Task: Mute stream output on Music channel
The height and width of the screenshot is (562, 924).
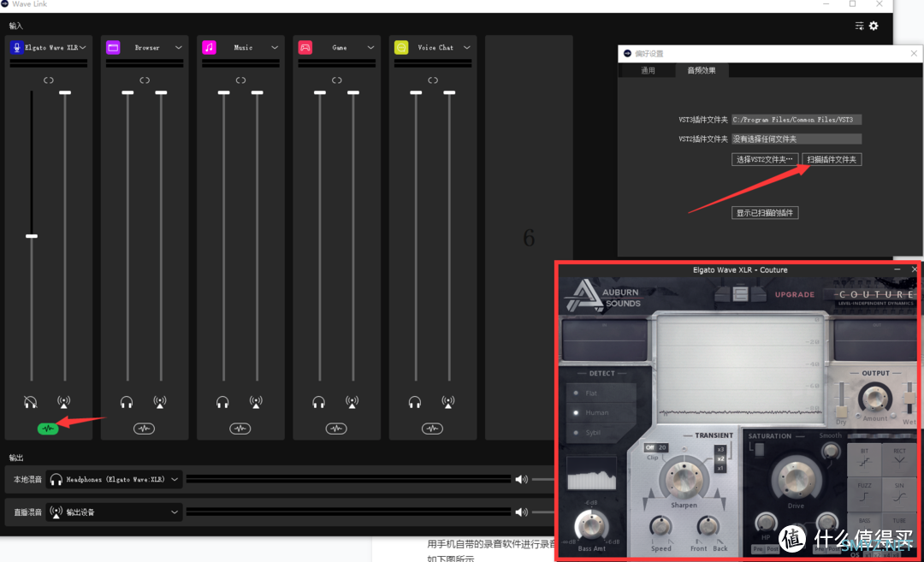Action: [256, 402]
